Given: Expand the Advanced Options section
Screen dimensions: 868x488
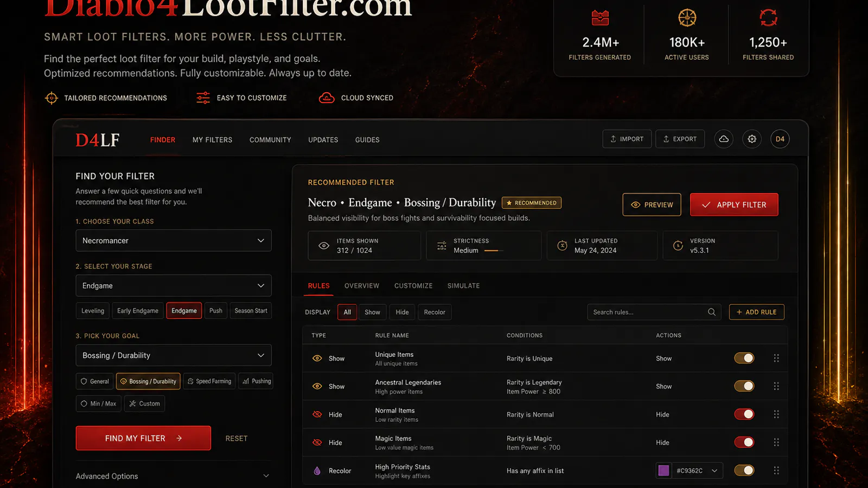Looking at the screenshot, I should [x=174, y=476].
